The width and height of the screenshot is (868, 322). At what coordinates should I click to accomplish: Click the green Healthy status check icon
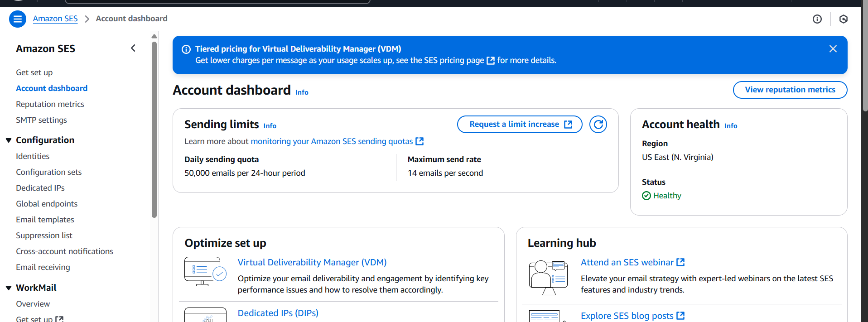pos(646,196)
